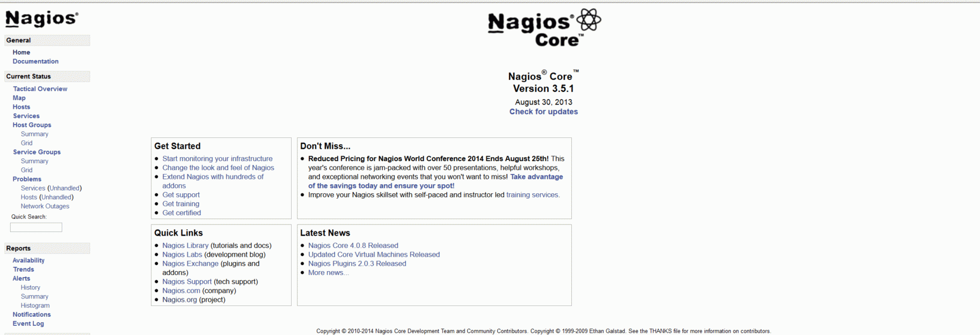
Task: Show the Hosts status page
Action: point(21,107)
